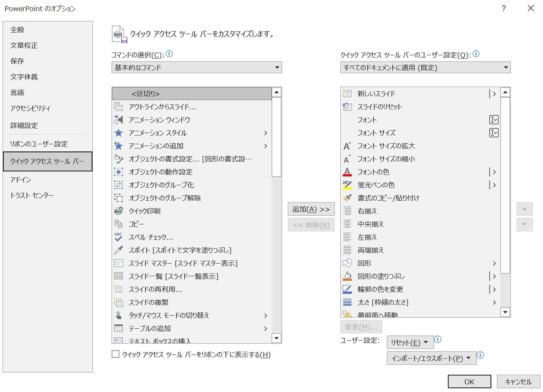
Task: Click the スポイト eyedropper icon
Action: pos(119,250)
